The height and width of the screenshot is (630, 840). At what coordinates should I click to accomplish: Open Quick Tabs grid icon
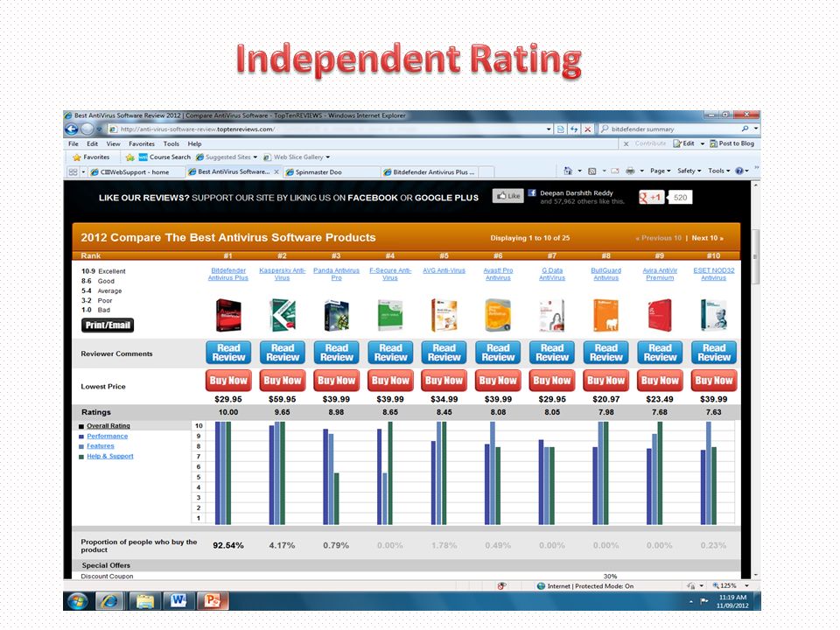tap(73, 172)
